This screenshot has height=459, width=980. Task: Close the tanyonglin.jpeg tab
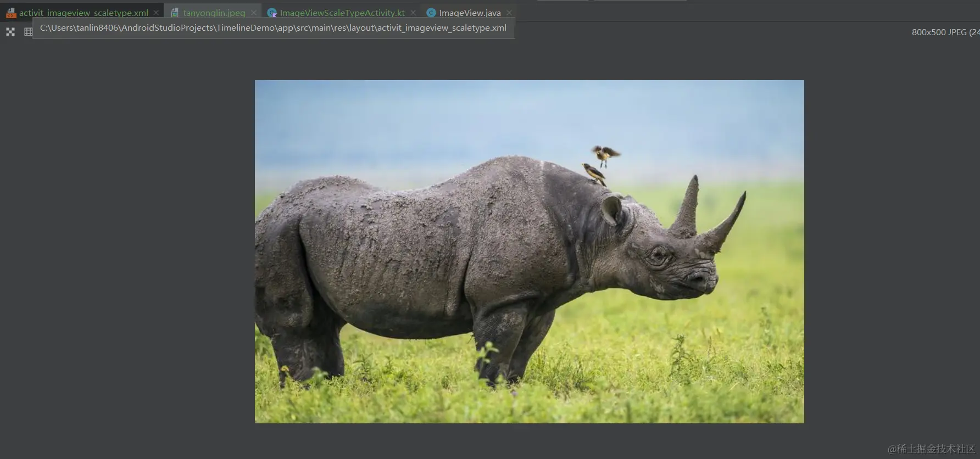(254, 13)
